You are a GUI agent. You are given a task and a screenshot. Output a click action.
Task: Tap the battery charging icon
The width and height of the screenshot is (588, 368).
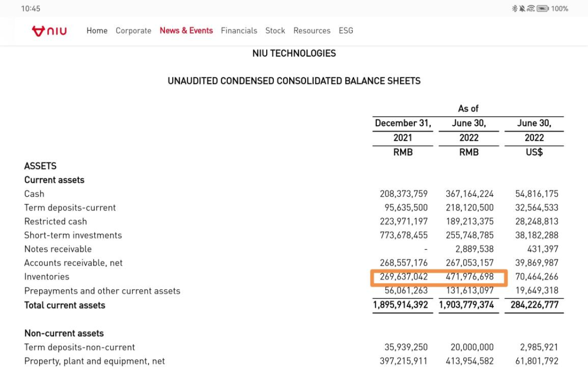(x=543, y=9)
